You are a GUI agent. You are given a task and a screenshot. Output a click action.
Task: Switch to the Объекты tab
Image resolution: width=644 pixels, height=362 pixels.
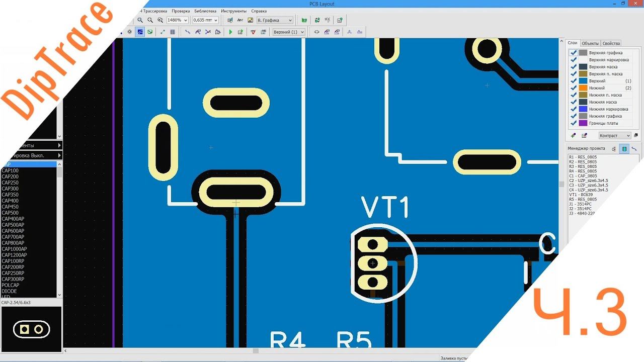click(x=590, y=43)
